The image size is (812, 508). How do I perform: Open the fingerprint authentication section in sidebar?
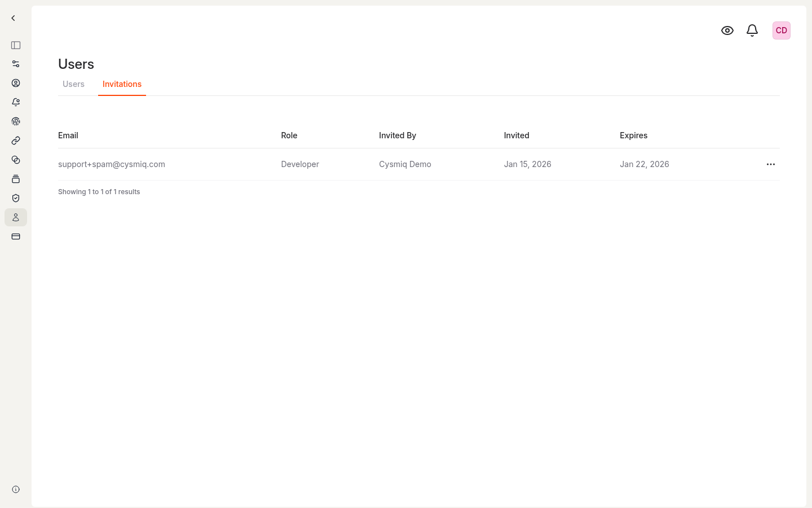click(x=16, y=121)
